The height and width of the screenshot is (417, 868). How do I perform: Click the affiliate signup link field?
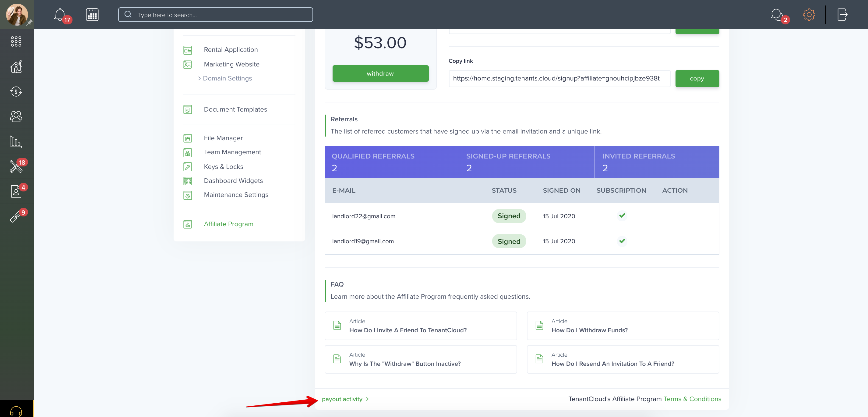pyautogui.click(x=559, y=79)
